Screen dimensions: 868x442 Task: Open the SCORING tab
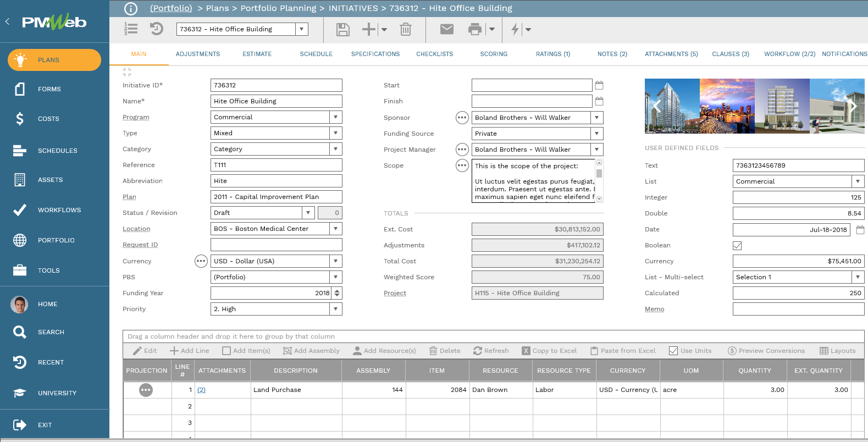[x=494, y=54]
